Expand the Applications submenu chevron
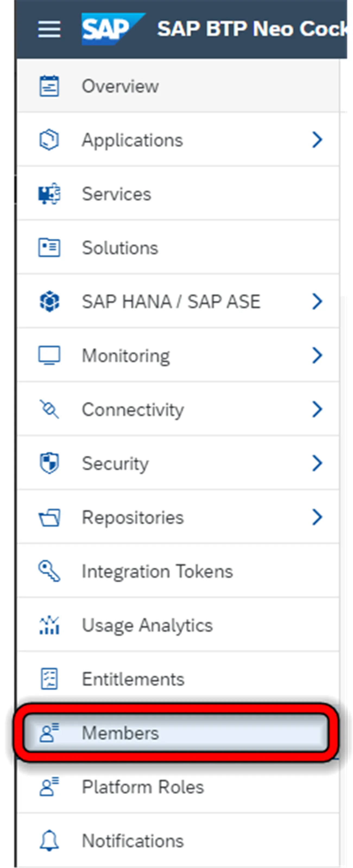353x868 pixels. (x=317, y=139)
